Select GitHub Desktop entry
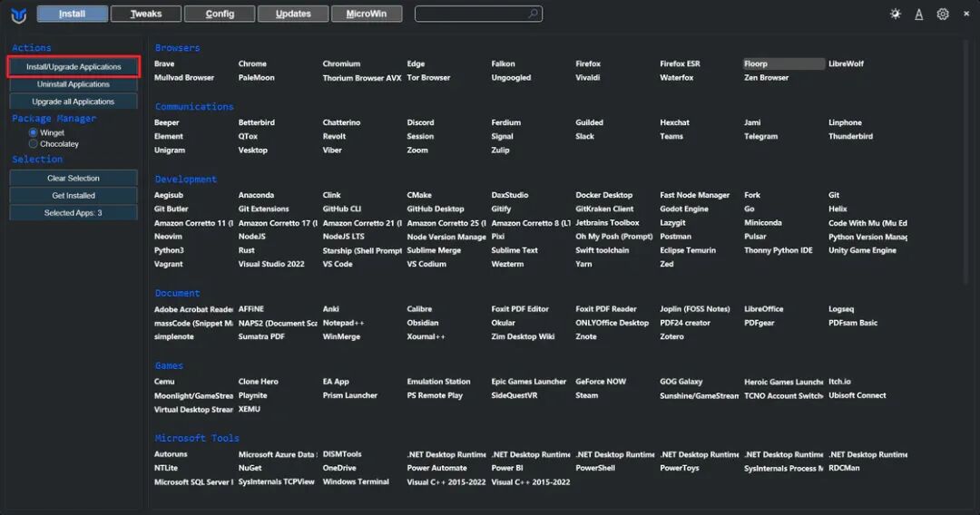The image size is (980, 515). (x=436, y=209)
